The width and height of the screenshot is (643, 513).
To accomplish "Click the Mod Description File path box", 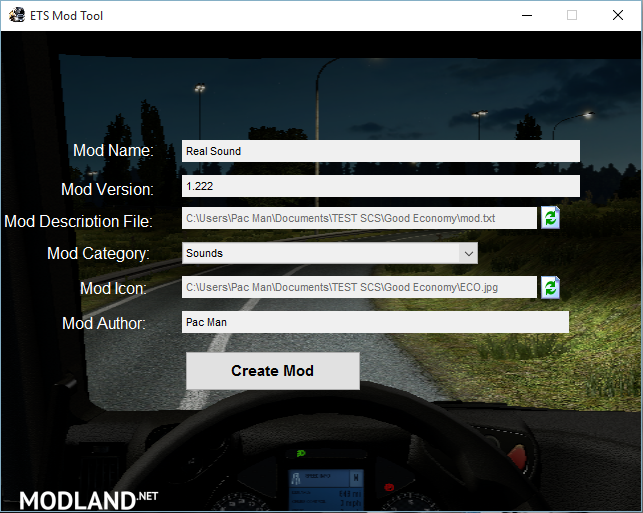I will (x=359, y=218).
